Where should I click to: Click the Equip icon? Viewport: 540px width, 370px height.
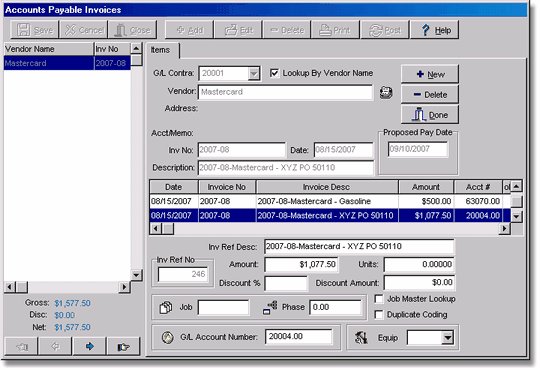click(361, 338)
